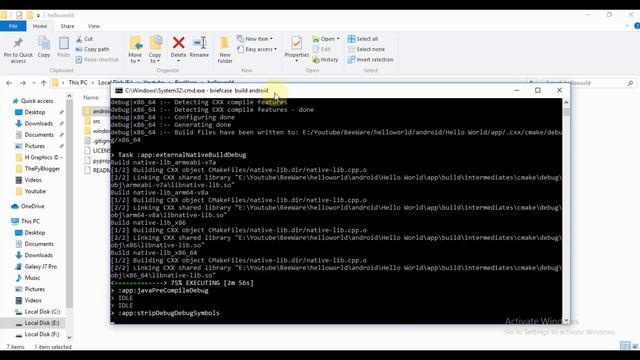Open the File tab
The width and height of the screenshot is (640, 360).
(x=13, y=26)
